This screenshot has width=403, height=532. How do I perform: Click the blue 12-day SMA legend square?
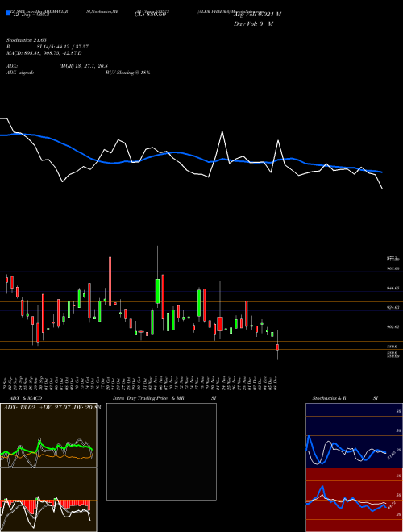[8, 13]
